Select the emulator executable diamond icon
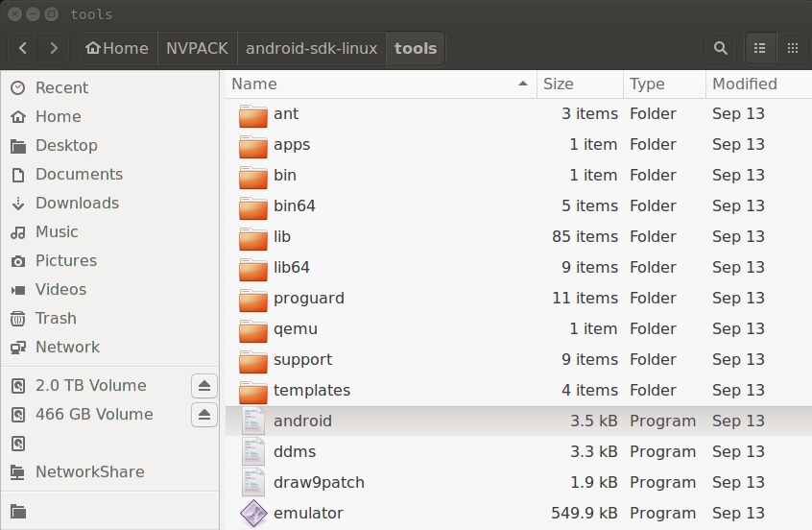This screenshot has height=530, width=812. (x=253, y=513)
